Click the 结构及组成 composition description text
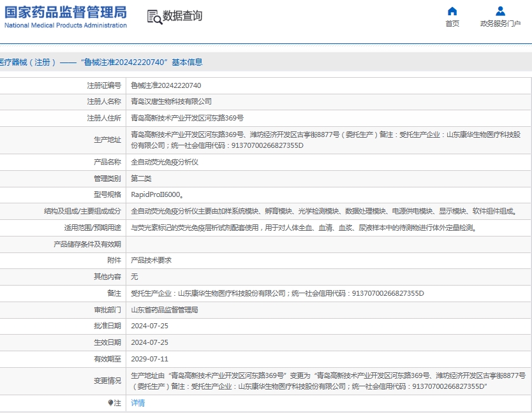Viewport: 532px width, 415px height. pos(324,211)
